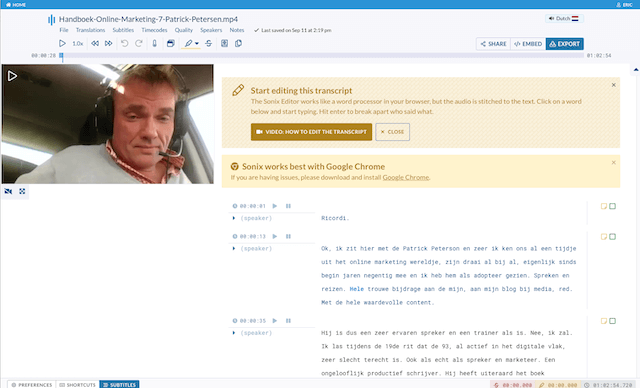Skip forward with the fast-forward toolbar icon
Viewport: 640px width, 388px height.
tap(108, 43)
